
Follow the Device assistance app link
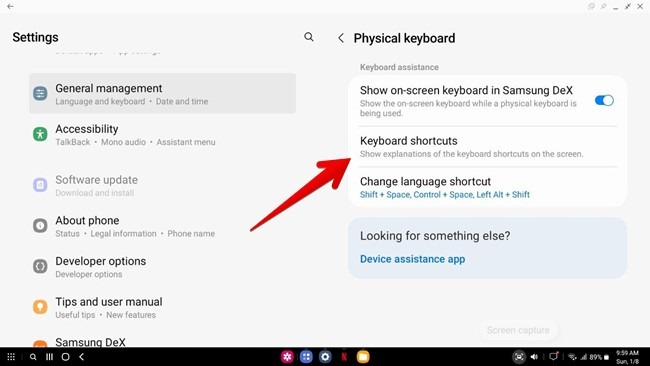[x=412, y=259]
